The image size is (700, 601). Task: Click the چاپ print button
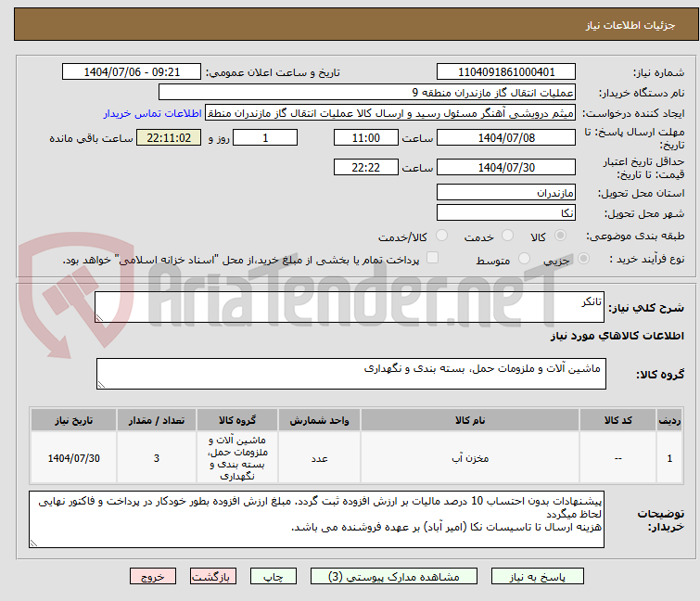(x=274, y=577)
